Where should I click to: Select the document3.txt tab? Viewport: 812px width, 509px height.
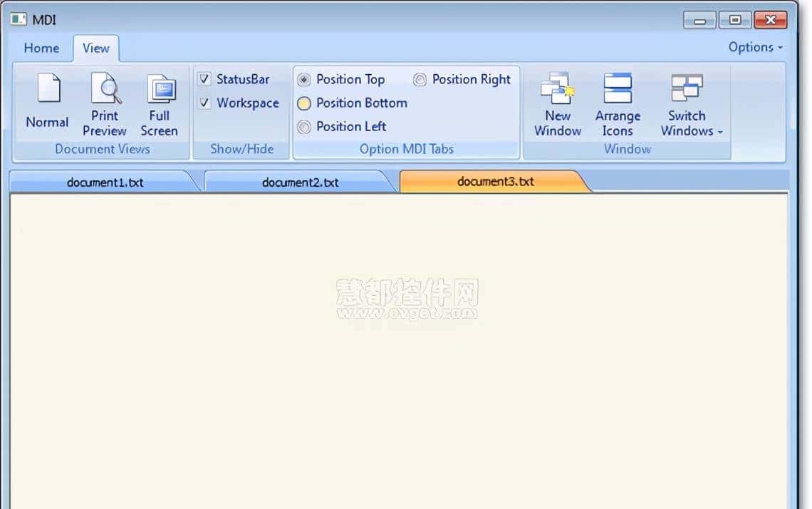[x=495, y=182]
